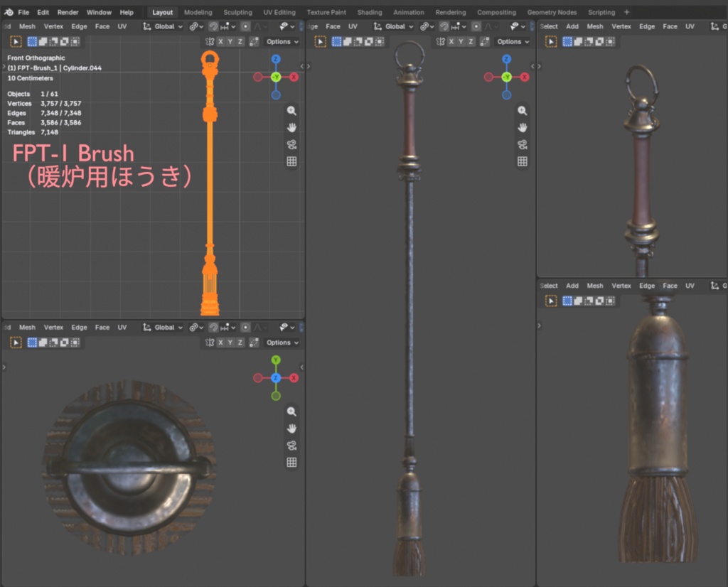Open Global orientation dropdown in full-length brush viewport
The height and width of the screenshot is (587, 728).
[x=393, y=26]
